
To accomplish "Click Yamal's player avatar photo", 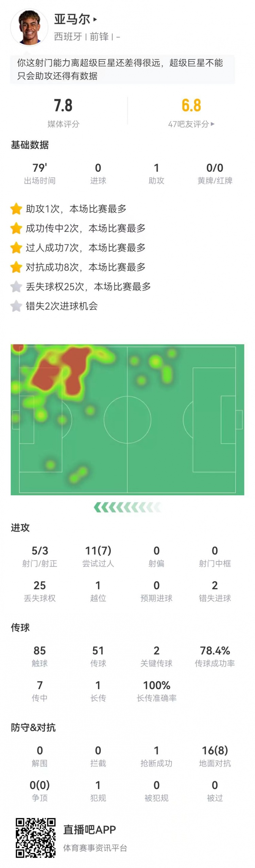I will [29, 27].
